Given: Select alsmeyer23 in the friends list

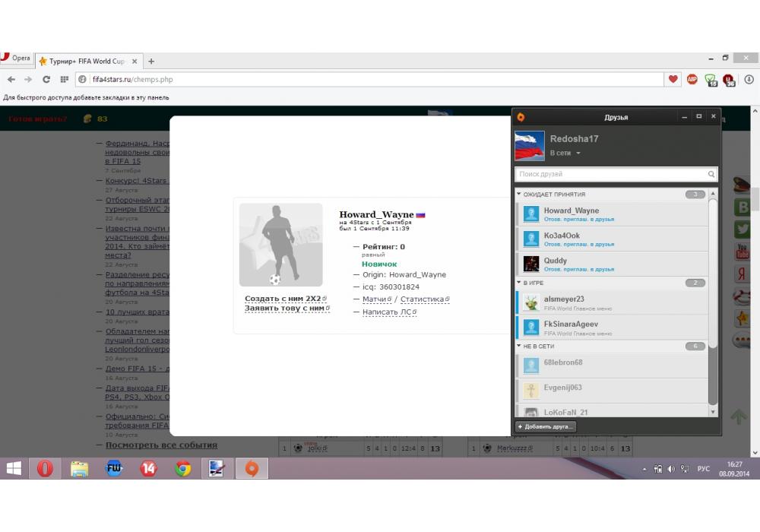Looking at the screenshot, I should pos(564,299).
